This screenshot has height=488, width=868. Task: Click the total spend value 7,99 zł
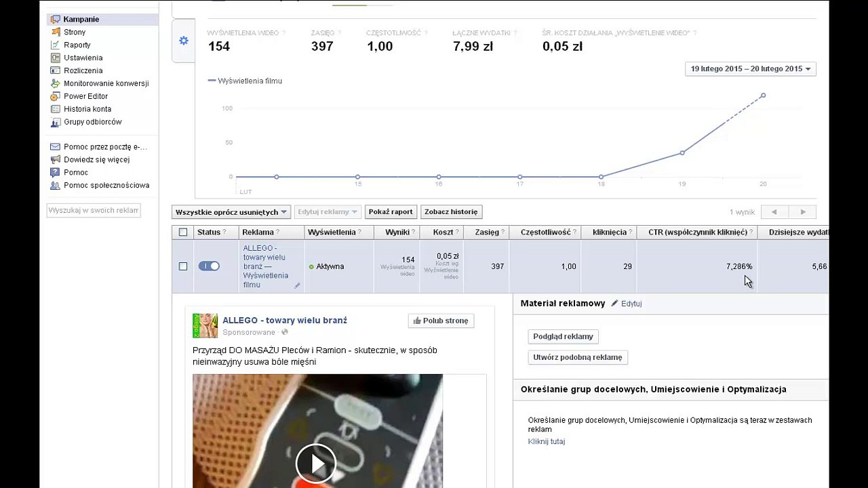473,47
